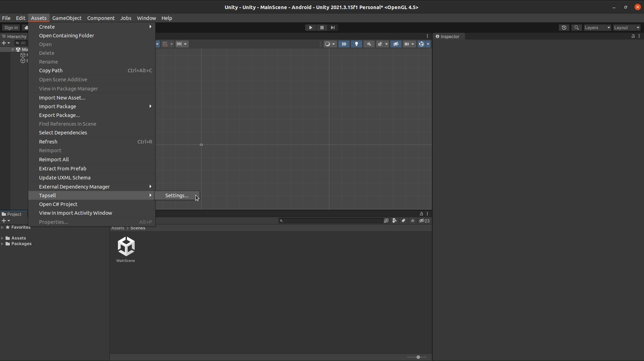Image resolution: width=644 pixels, height=361 pixels.
Task: Open the Layout dropdown
Action: tap(627, 28)
